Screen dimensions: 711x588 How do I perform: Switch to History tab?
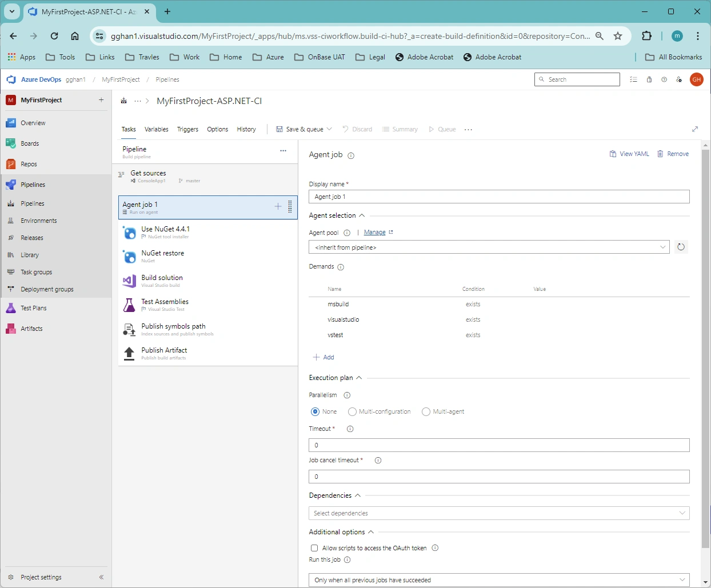click(246, 129)
